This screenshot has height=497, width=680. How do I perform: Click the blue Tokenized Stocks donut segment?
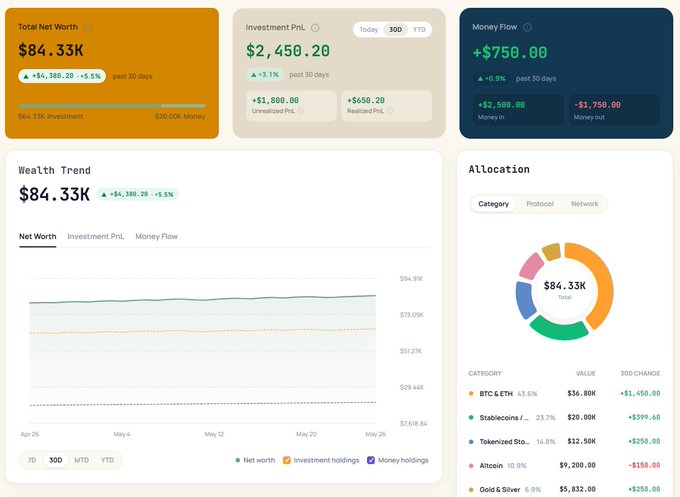[x=525, y=300]
